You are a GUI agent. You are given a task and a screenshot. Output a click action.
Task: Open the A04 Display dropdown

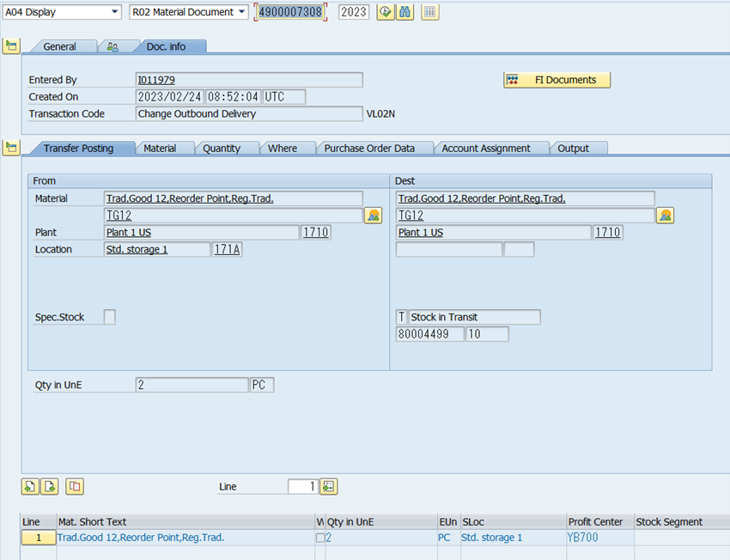pos(62,12)
